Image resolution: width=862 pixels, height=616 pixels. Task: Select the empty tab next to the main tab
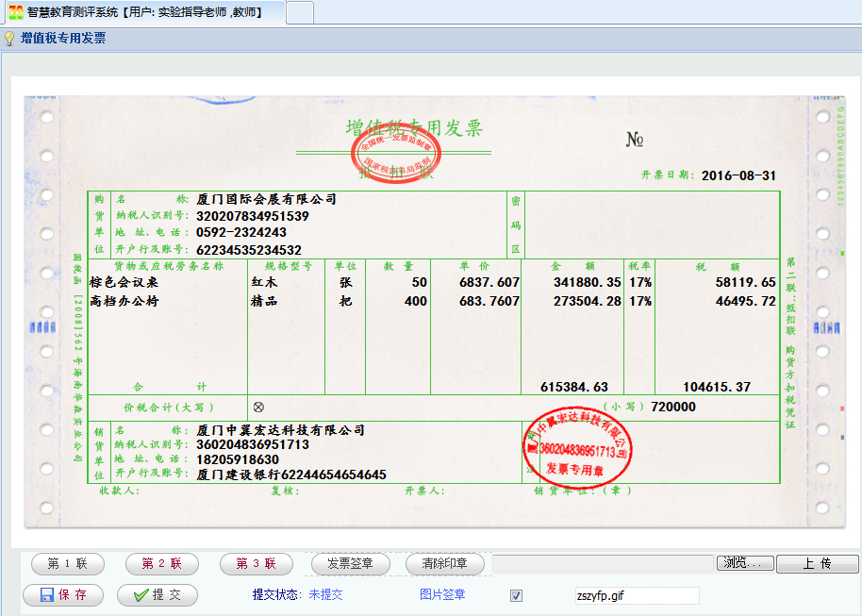300,12
